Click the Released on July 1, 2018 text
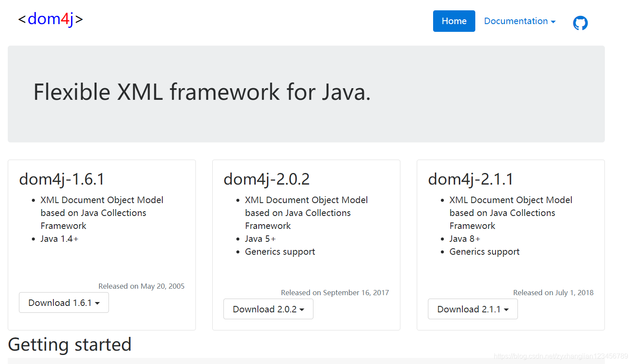 (553, 293)
